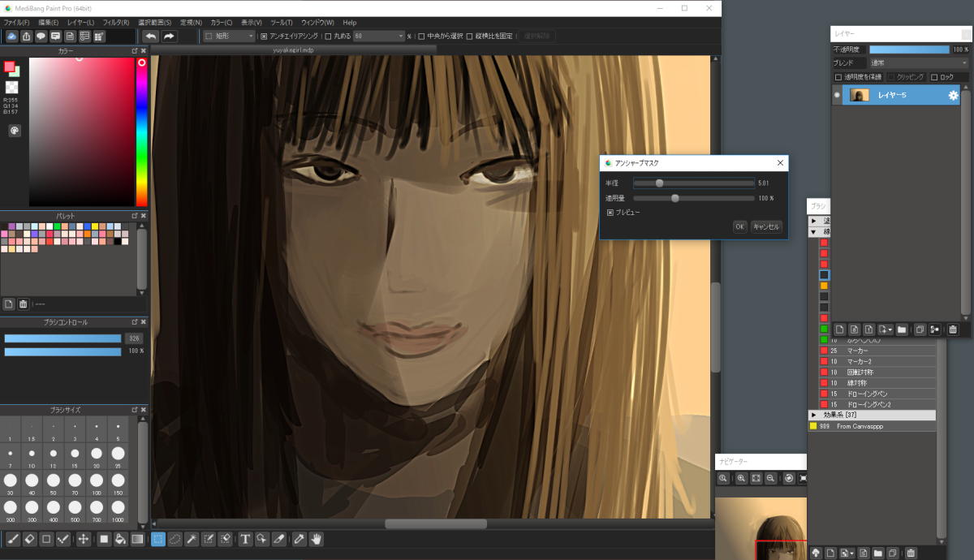Select the Text tool

[x=245, y=539]
